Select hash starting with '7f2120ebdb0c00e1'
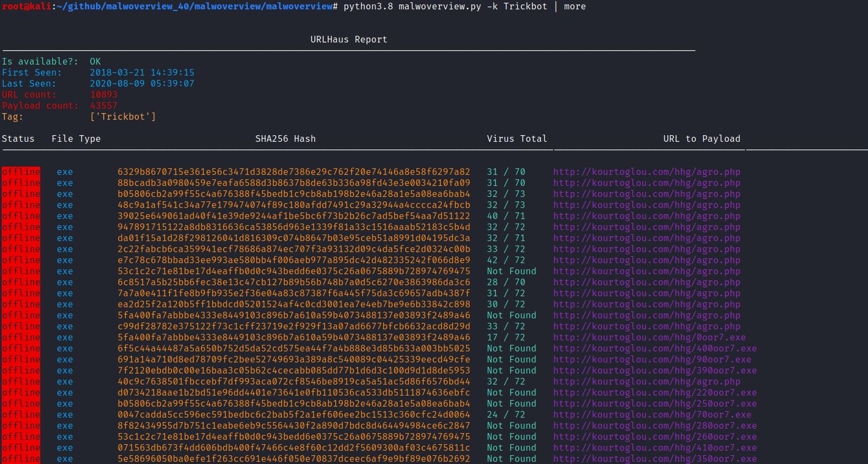The width and height of the screenshot is (868, 464). point(293,371)
